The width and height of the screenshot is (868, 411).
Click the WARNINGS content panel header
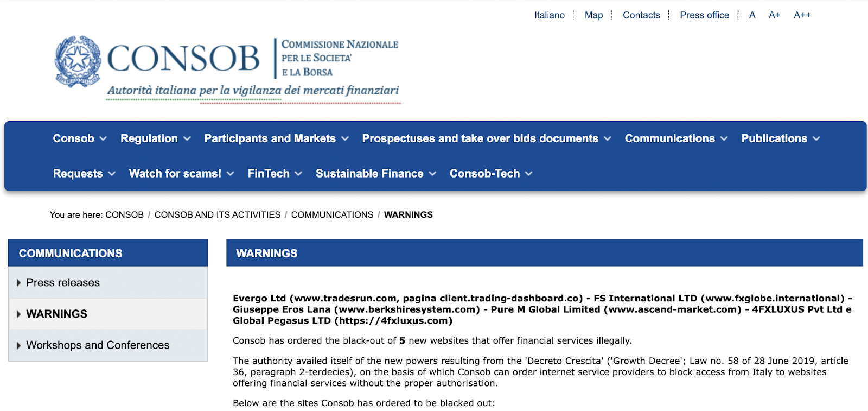[545, 253]
